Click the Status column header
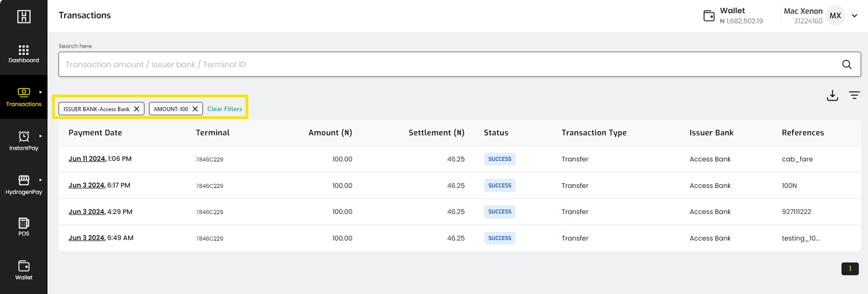Viewport: 868px width, 294px height. click(496, 133)
